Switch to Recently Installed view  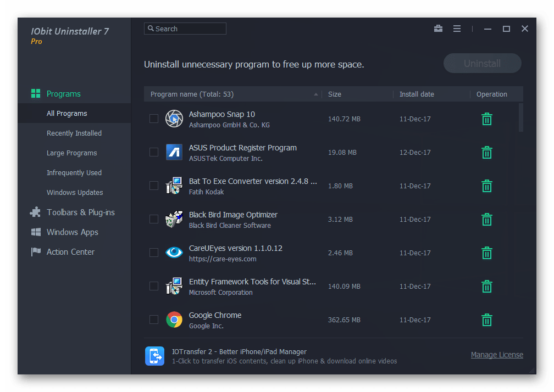[74, 133]
